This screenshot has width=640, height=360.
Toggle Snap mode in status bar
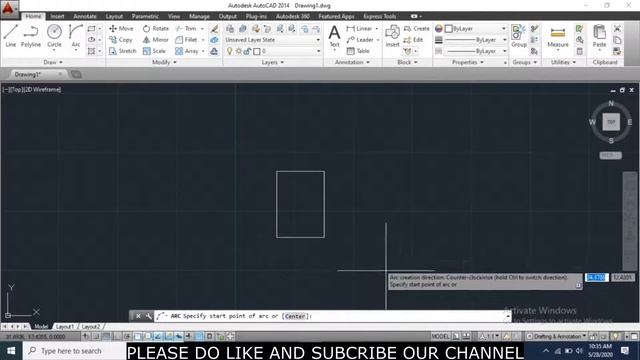point(96,336)
